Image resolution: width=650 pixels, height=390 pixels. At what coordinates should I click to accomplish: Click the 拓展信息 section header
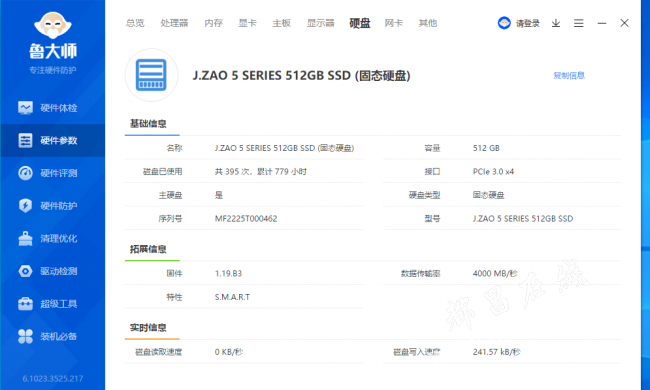(148, 249)
